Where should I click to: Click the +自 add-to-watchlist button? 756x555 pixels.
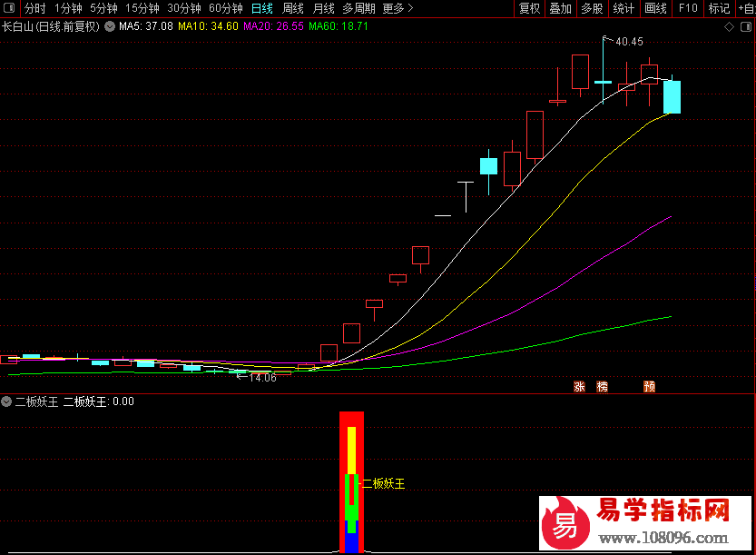click(x=746, y=8)
